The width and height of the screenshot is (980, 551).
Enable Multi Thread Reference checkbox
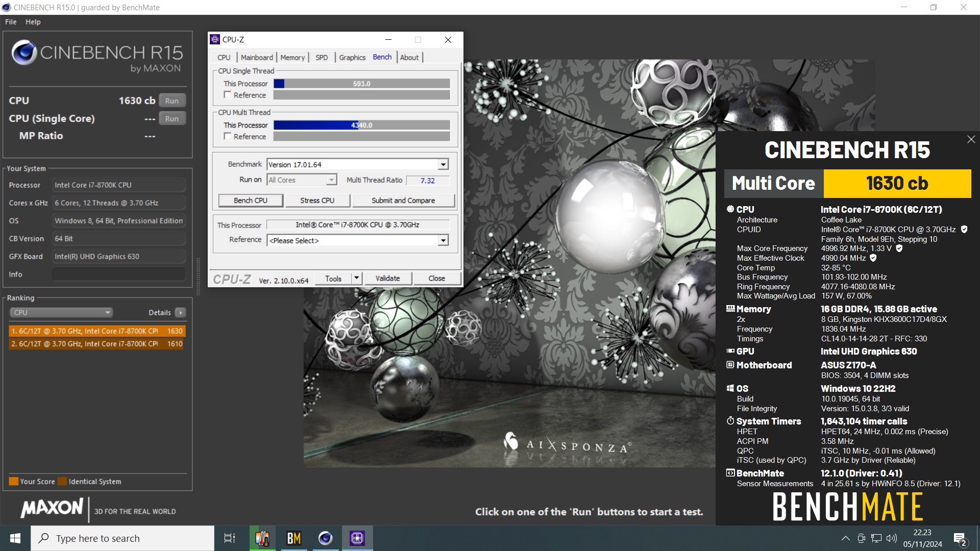tap(228, 136)
